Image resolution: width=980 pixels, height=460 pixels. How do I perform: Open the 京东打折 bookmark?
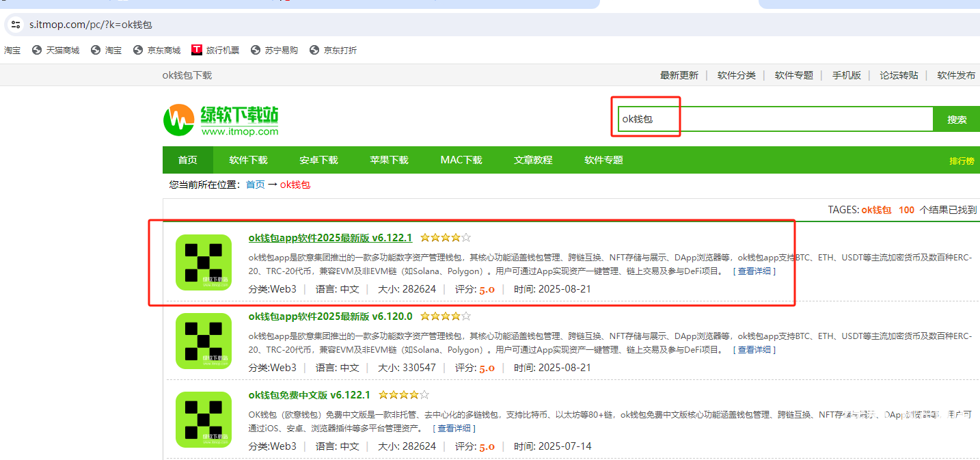333,50
